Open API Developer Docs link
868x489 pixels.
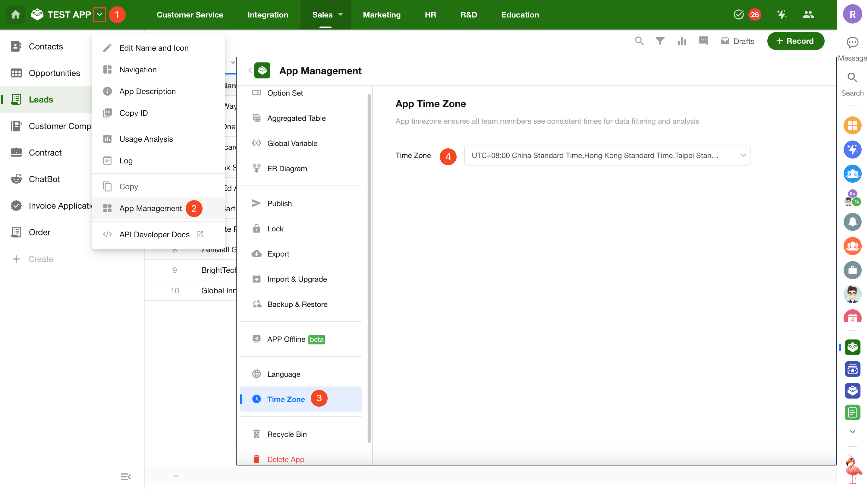[154, 234]
